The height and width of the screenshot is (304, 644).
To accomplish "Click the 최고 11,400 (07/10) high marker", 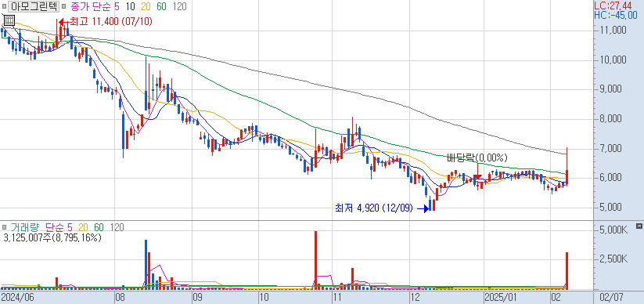I will point(110,22).
